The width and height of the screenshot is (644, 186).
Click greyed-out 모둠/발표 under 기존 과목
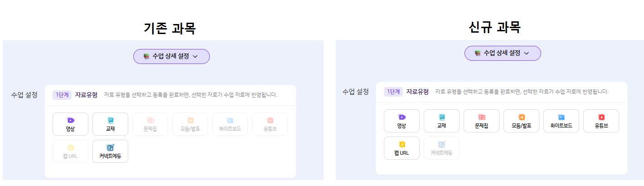pos(190,124)
